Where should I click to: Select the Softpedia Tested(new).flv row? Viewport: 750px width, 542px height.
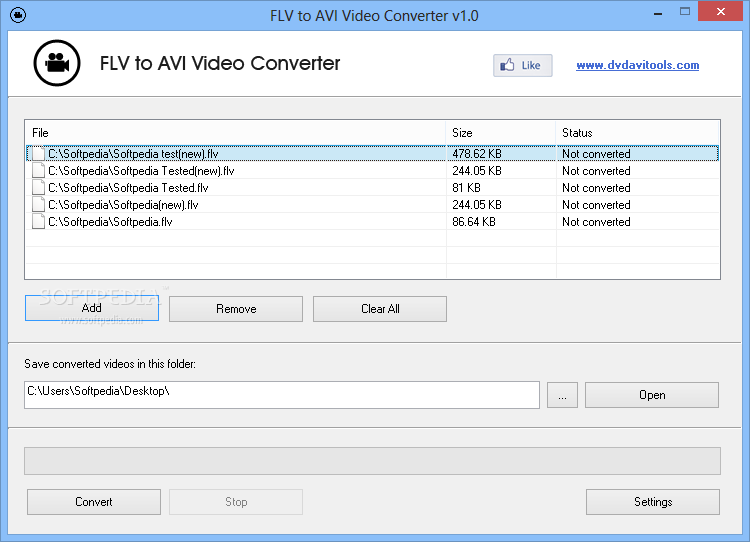pyautogui.click(x=373, y=171)
